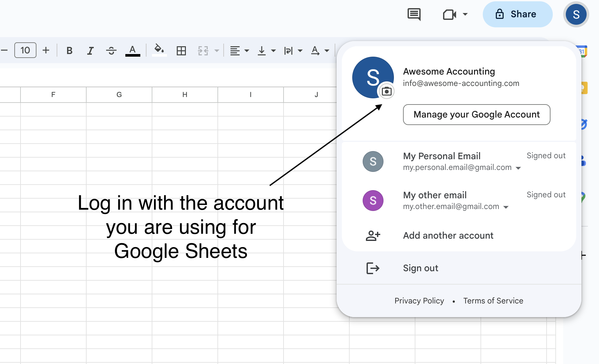599x364 pixels.
Task: Switch to the My Personal Email account
Action: pos(459,161)
